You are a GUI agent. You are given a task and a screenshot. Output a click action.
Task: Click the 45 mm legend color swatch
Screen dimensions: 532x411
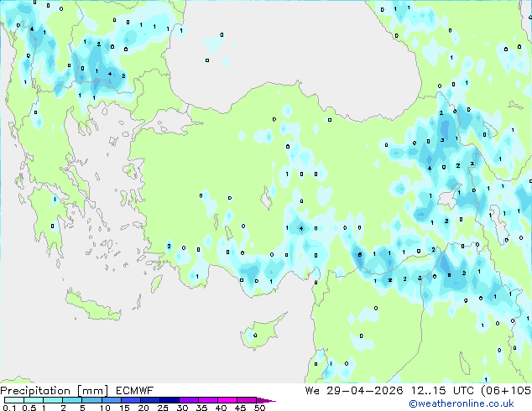247,400
